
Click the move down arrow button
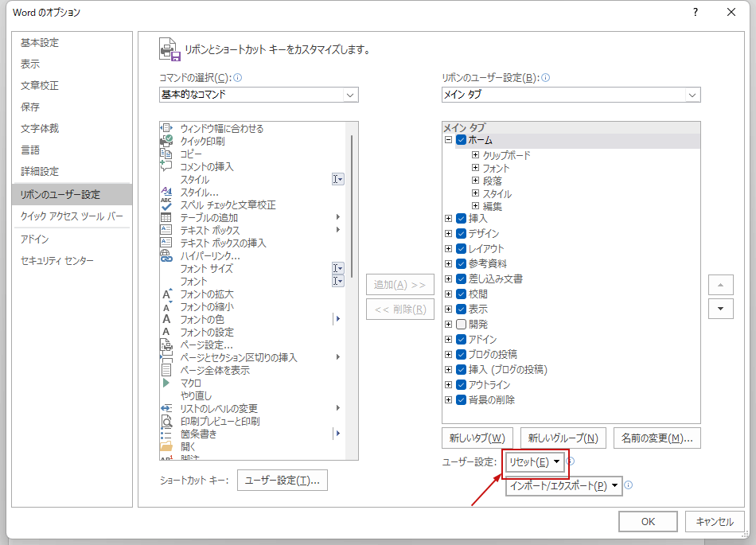[x=721, y=309]
